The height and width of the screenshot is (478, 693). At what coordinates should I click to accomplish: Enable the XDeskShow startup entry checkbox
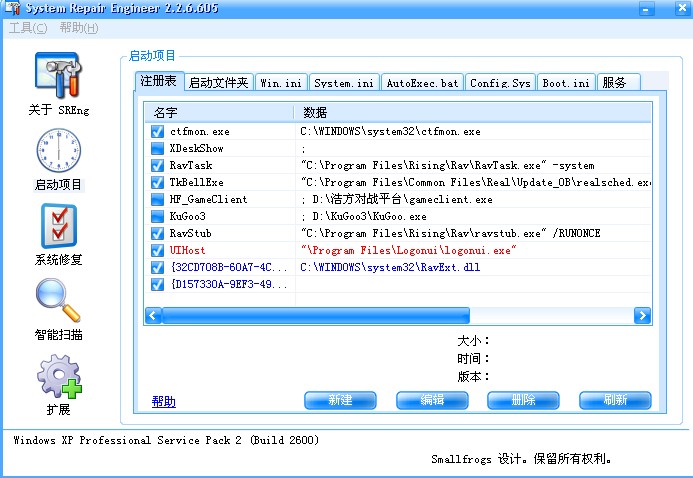point(157,148)
